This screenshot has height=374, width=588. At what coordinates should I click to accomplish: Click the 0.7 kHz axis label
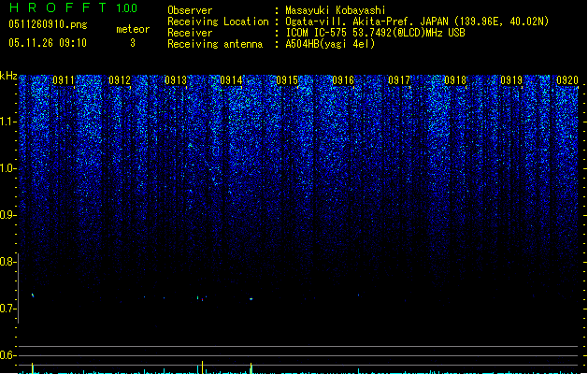click(x=7, y=309)
